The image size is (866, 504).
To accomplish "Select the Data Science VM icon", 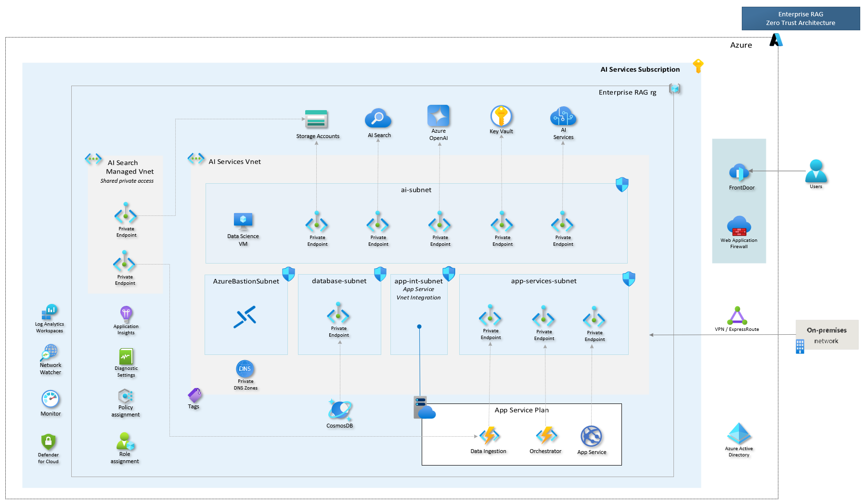I will [x=243, y=221].
